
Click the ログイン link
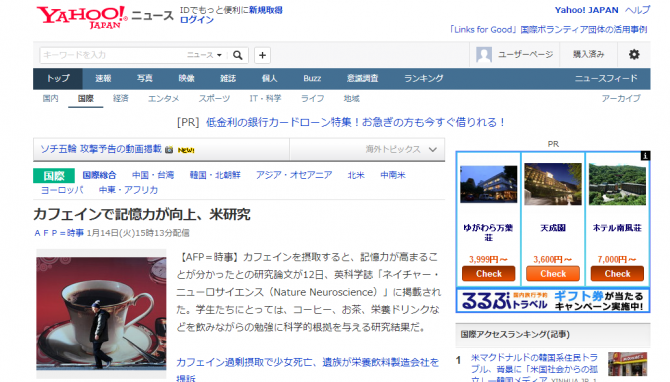[197, 20]
